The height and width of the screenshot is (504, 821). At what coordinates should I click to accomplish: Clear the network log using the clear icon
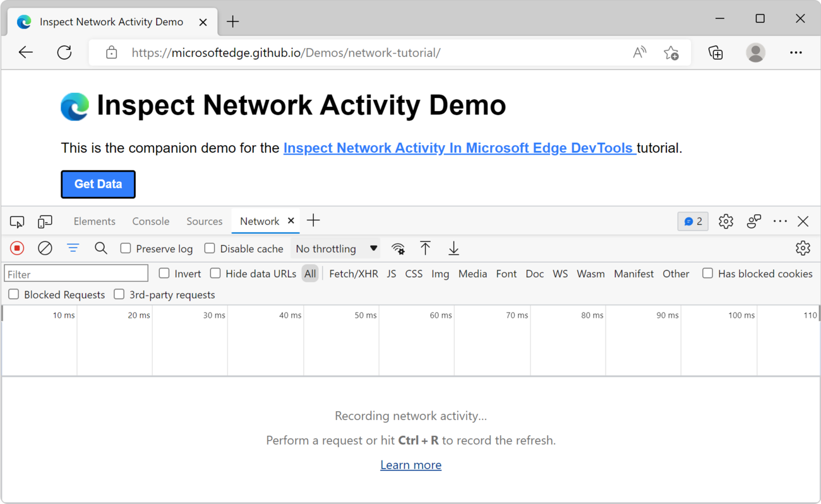(44, 248)
